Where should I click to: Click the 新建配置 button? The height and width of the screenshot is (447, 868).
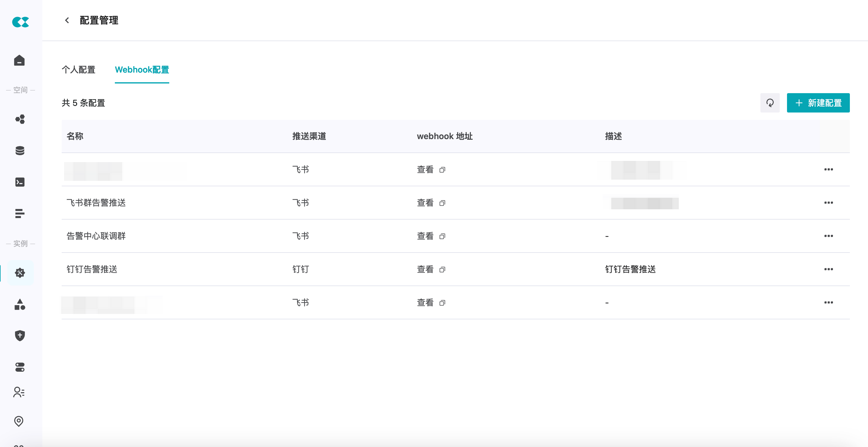click(x=818, y=103)
